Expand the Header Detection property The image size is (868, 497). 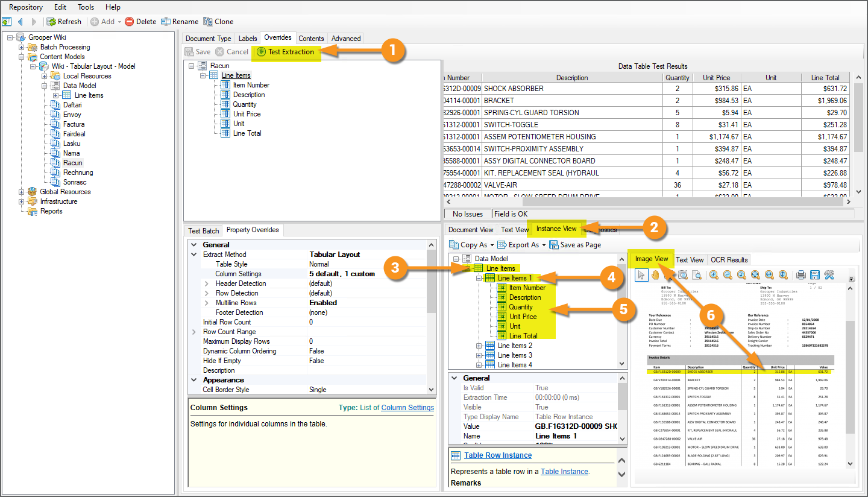click(x=206, y=283)
